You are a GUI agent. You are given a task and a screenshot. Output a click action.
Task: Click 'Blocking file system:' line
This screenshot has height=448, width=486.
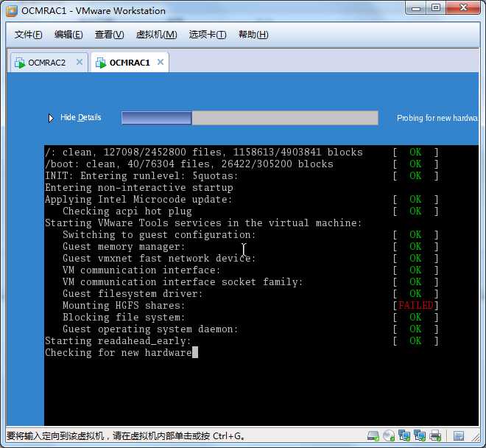[124, 318]
